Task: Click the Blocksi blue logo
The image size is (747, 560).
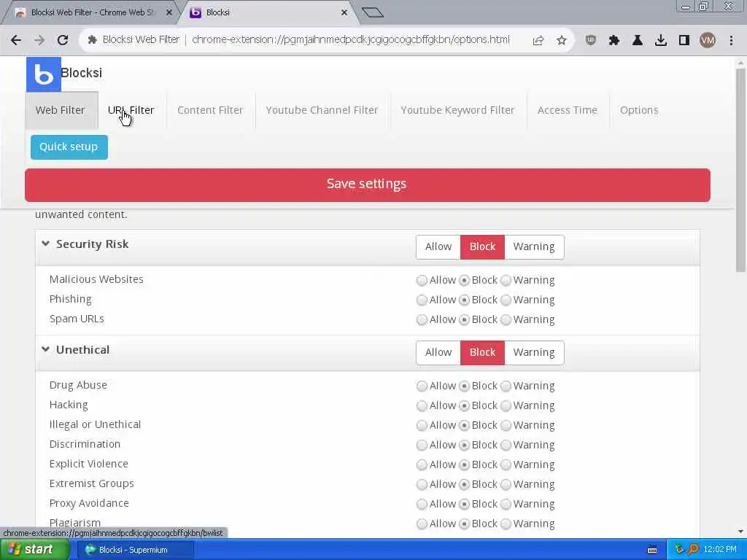Action: pyautogui.click(x=43, y=74)
